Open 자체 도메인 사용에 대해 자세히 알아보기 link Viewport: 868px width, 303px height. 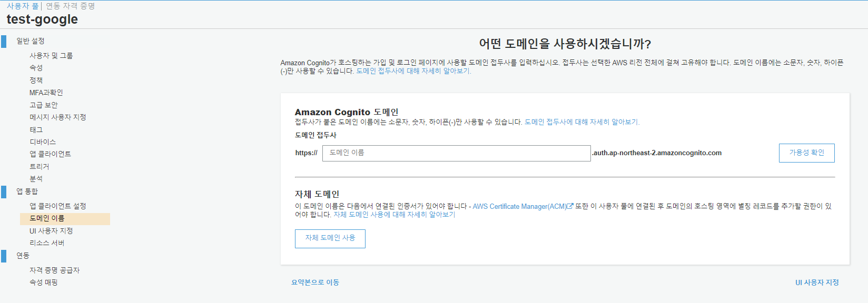tap(394, 215)
